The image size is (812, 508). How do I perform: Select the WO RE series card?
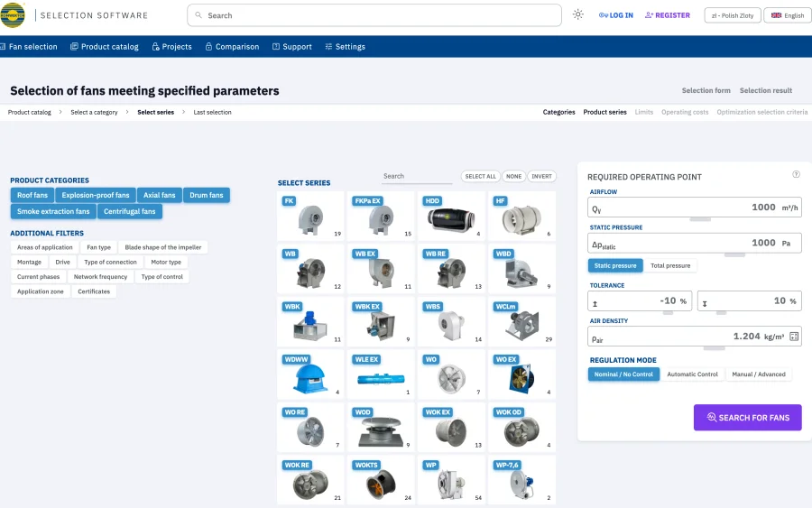pyautogui.click(x=310, y=427)
